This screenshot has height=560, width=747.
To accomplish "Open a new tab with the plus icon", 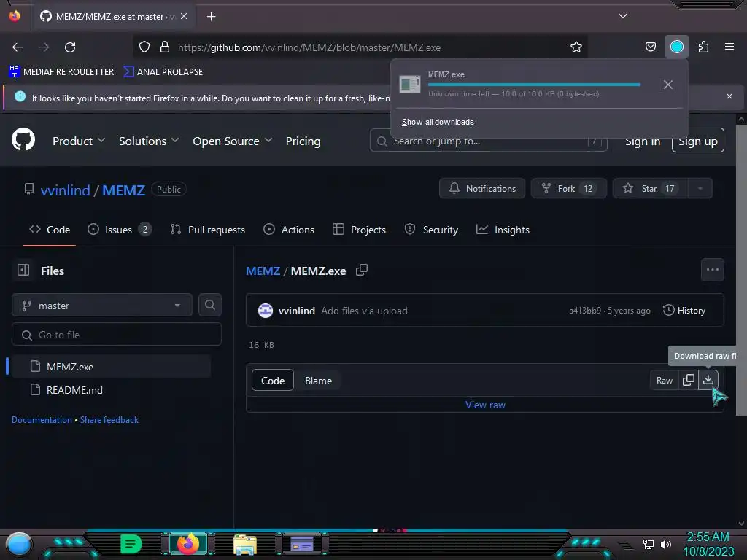I will [x=211, y=17].
